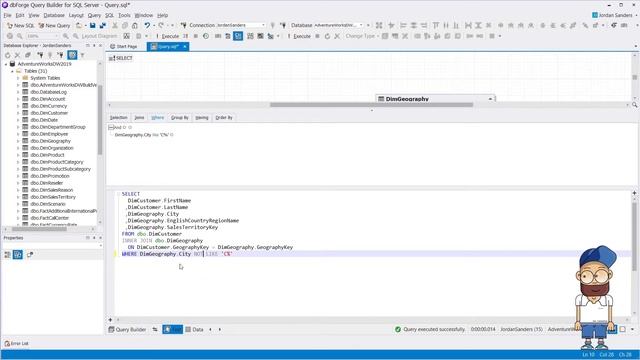Click the alphabetical properties sort icon
Image resolution: width=640 pixels, height=360 pixels.
point(18,255)
